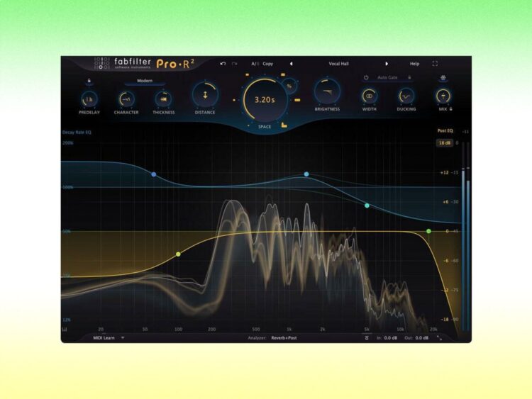Click the Decay Rate EQ label
Image resolution: width=532 pixels, height=399 pixels.
(x=77, y=133)
